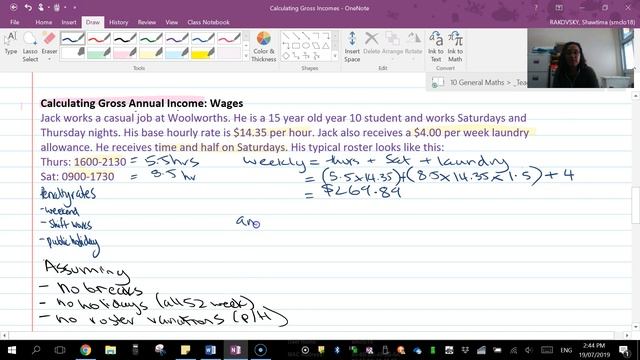
Task: Open Task View on the taskbar
Action: point(60,350)
